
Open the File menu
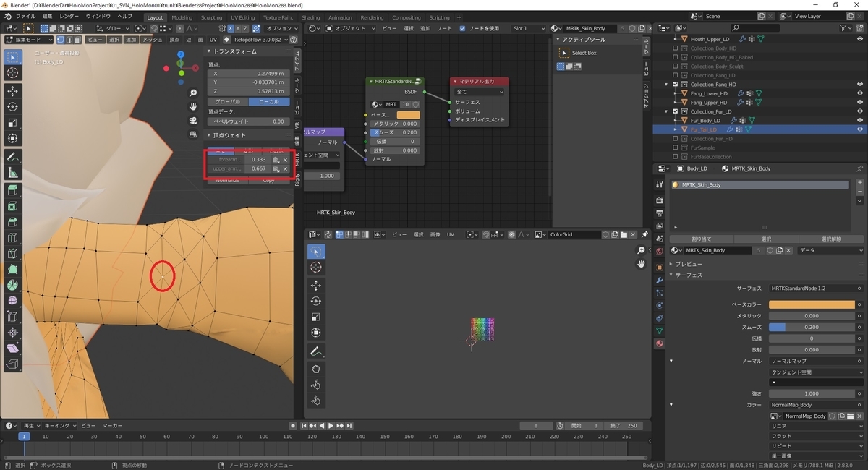pos(25,17)
